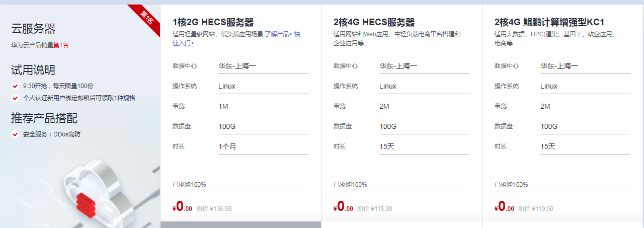Select the 1核2G HECS服务器 title

pyautogui.click(x=213, y=22)
